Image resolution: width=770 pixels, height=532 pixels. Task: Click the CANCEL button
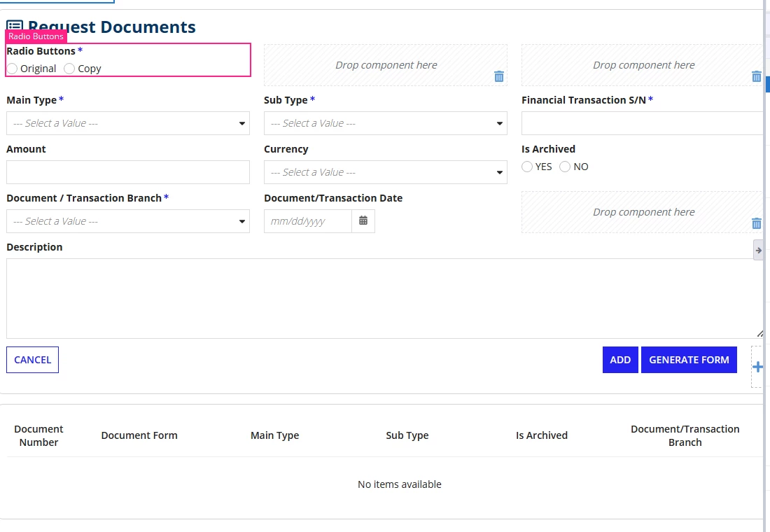(32, 360)
